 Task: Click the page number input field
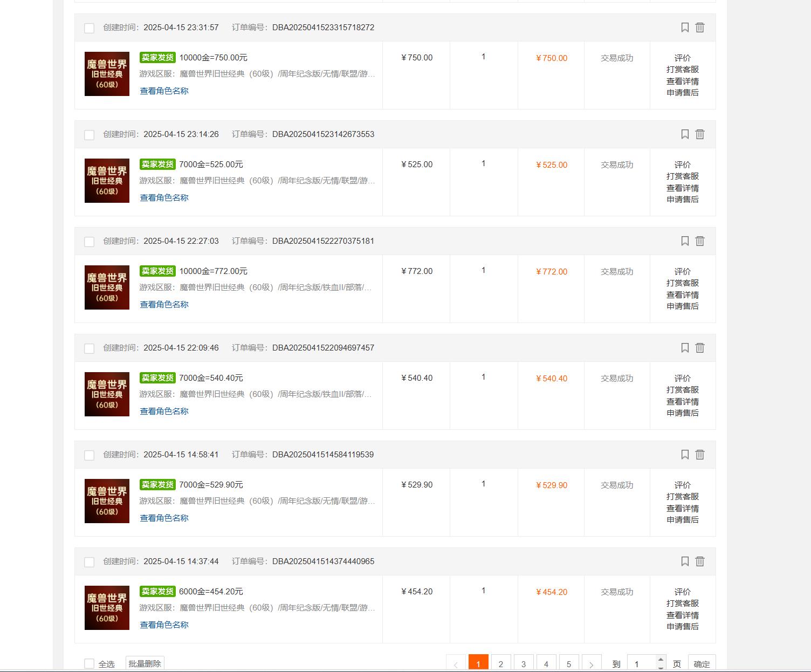coord(642,664)
